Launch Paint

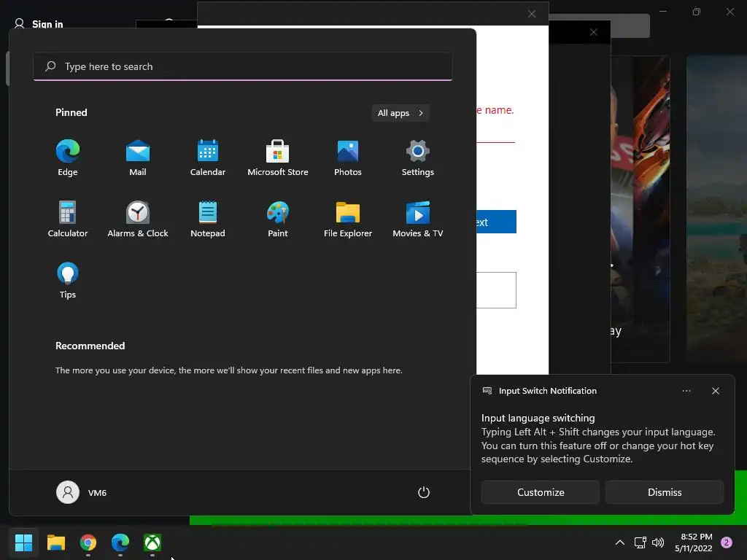278,219
